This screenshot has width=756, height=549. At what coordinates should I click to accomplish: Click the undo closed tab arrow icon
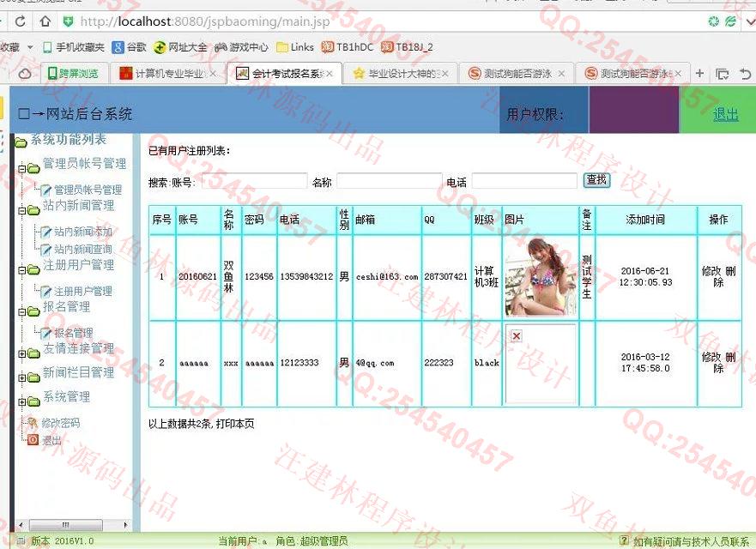click(x=746, y=74)
